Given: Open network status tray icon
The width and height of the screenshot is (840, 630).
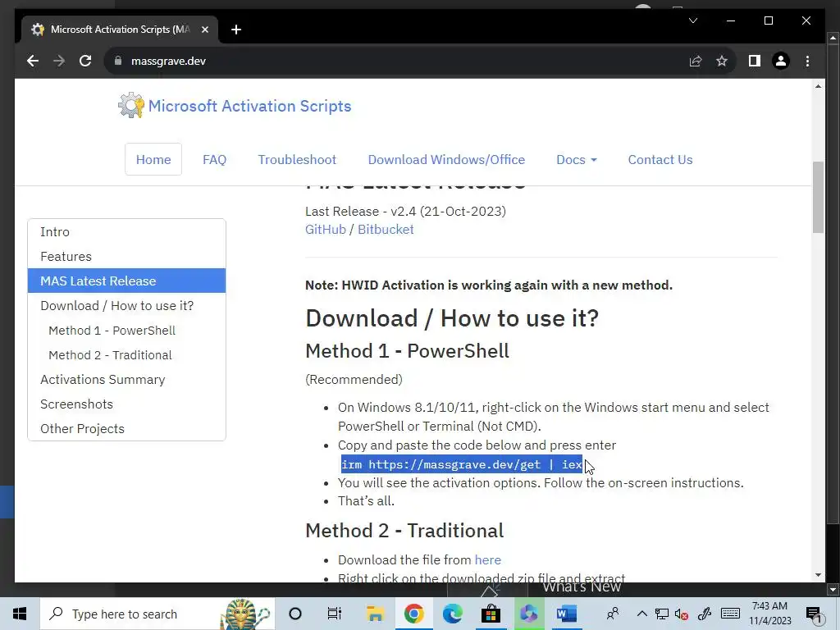Looking at the screenshot, I should (662, 614).
